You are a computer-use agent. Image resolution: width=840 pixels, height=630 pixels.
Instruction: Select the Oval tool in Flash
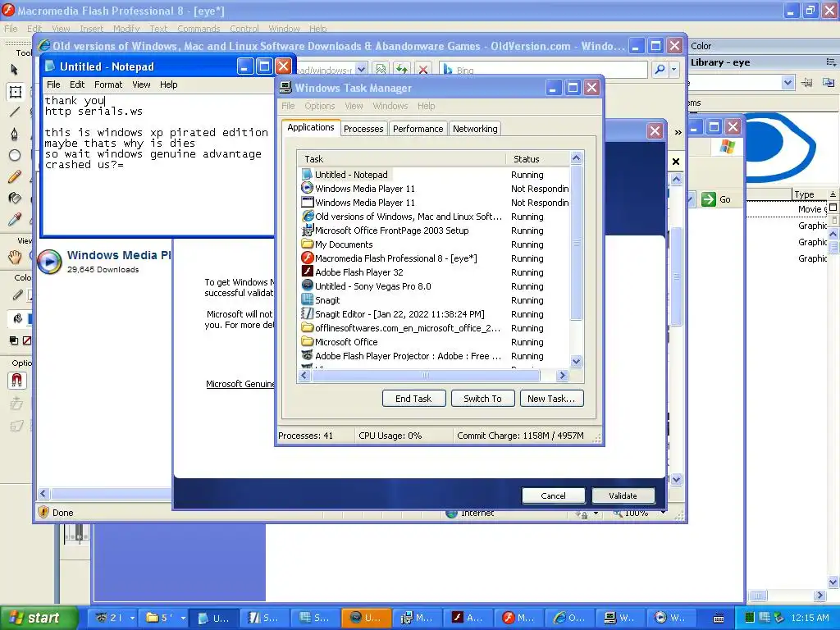(15, 155)
